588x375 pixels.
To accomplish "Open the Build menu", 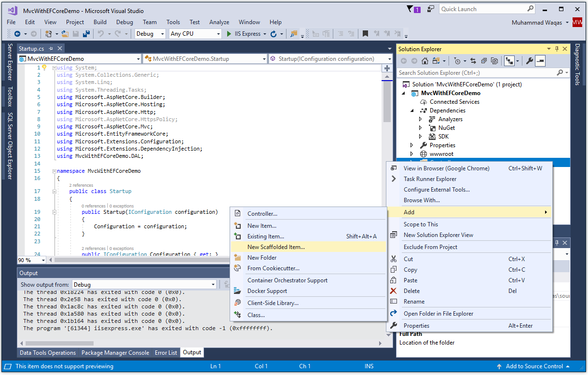I will coord(100,22).
